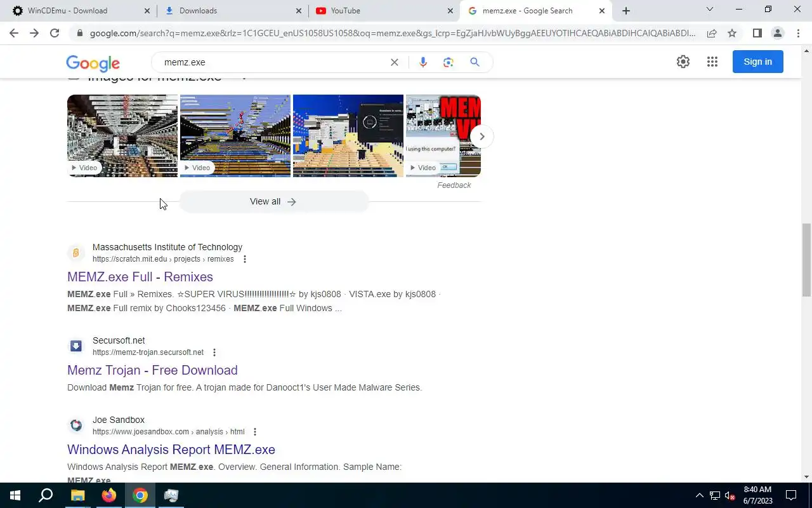Screen dimensions: 812x508
Task: Open taskbar search
Action: 46,495
